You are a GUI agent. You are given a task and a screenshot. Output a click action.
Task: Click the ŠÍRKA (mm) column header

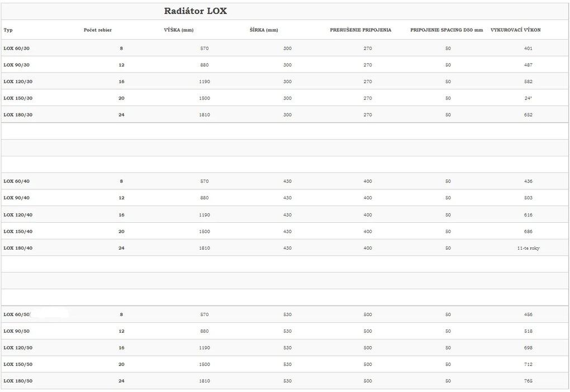pos(264,30)
